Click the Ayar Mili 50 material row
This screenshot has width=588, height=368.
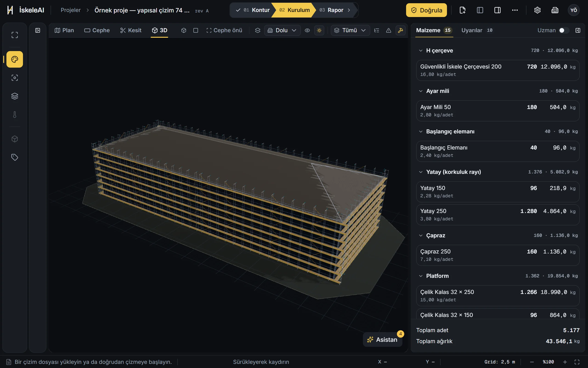498,111
